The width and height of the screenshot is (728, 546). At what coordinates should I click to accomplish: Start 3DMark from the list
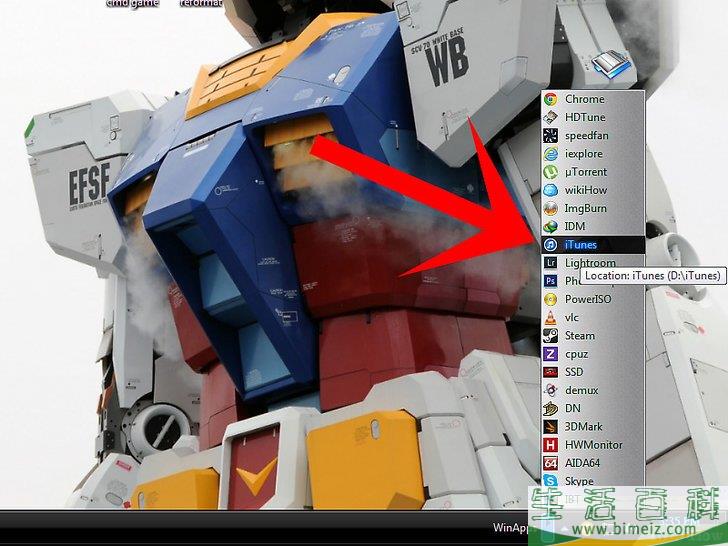click(593, 426)
